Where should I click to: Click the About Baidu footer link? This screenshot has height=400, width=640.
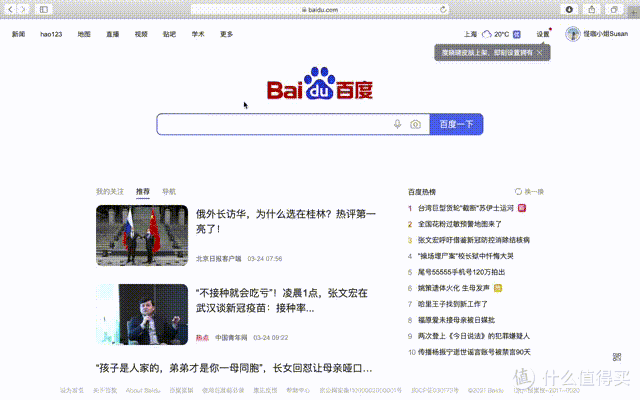tap(143, 391)
